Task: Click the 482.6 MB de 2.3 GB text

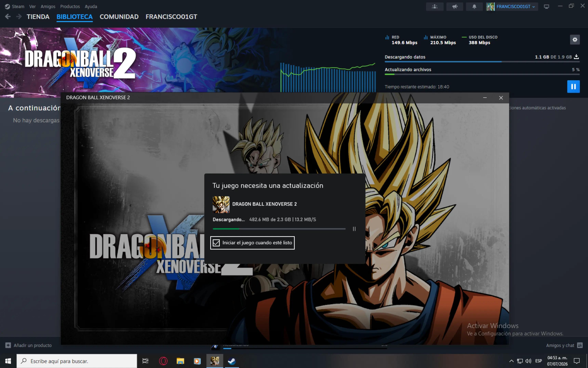Action: pyautogui.click(x=270, y=220)
